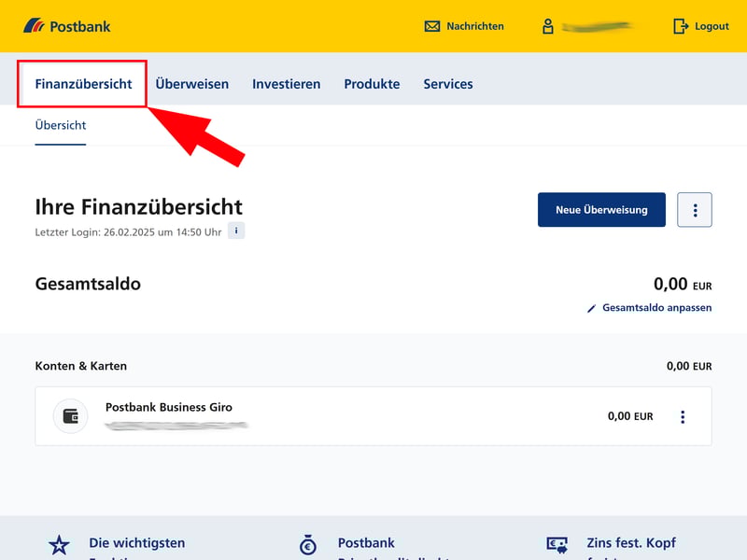Open the Finanzübersicht menu
Viewport: 747px width, 560px height.
[83, 84]
